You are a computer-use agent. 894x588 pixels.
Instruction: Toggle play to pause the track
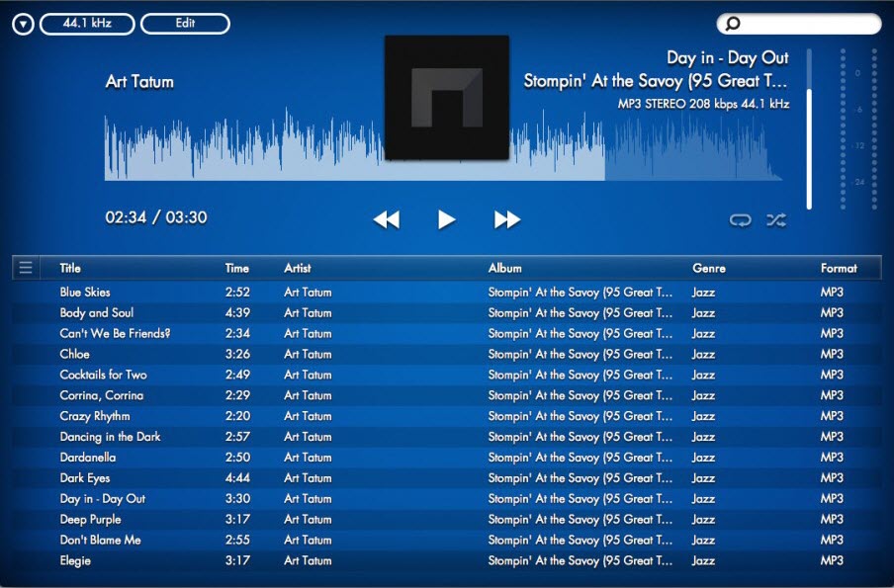pos(446,219)
